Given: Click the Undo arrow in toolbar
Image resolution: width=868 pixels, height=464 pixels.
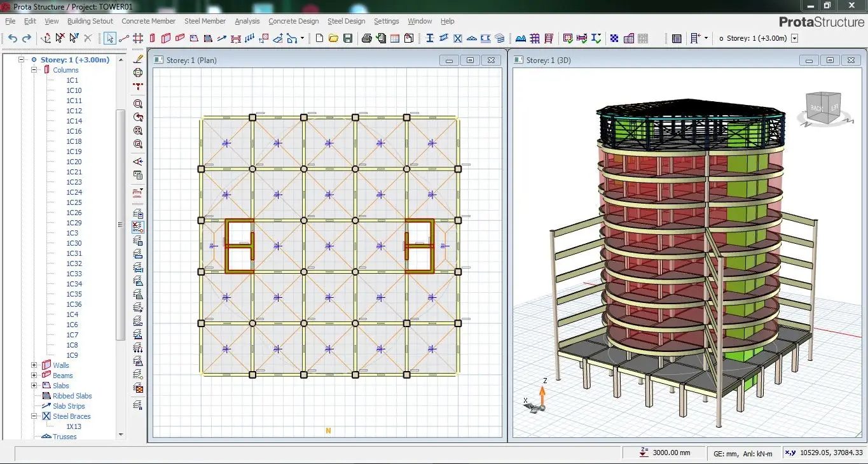Looking at the screenshot, I should (13, 38).
